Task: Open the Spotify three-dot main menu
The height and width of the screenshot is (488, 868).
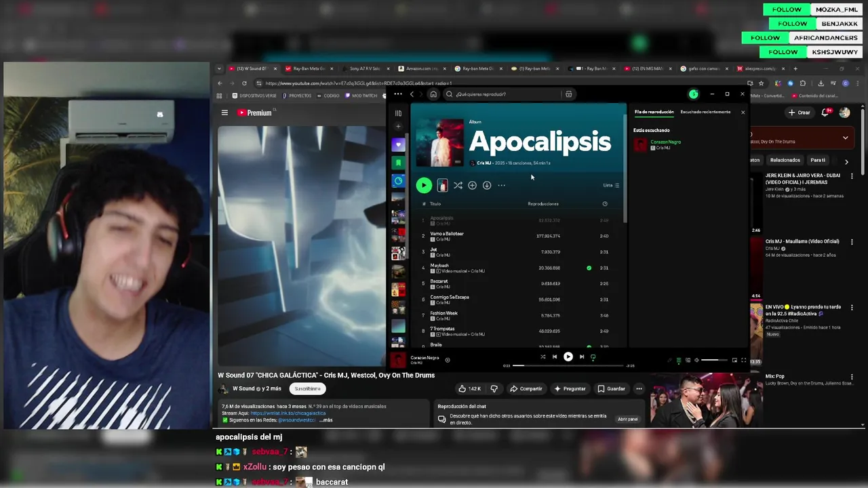Action: coord(398,94)
